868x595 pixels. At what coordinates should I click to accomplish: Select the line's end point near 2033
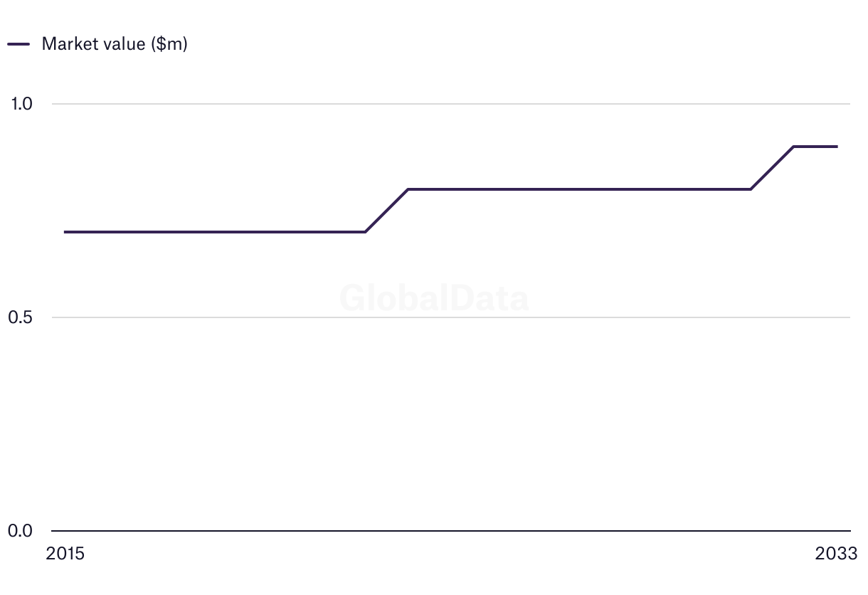[x=837, y=147]
